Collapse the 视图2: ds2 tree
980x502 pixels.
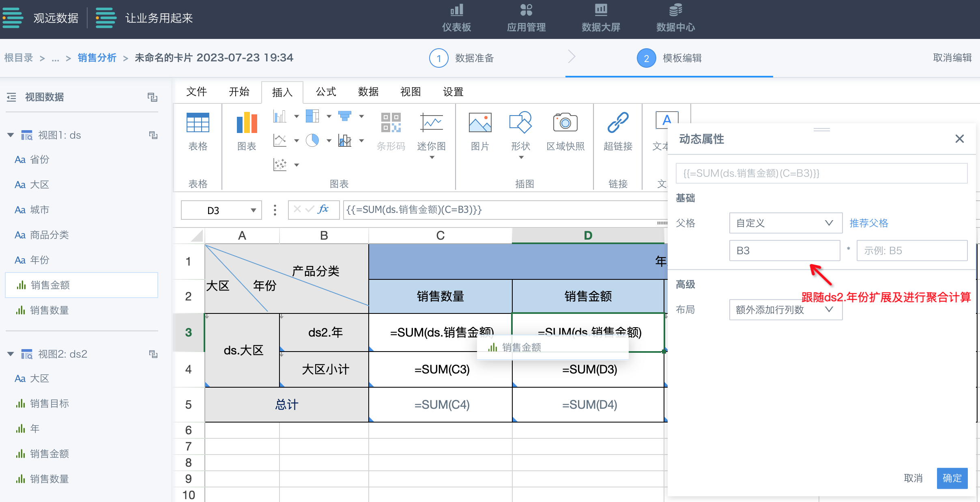point(11,354)
